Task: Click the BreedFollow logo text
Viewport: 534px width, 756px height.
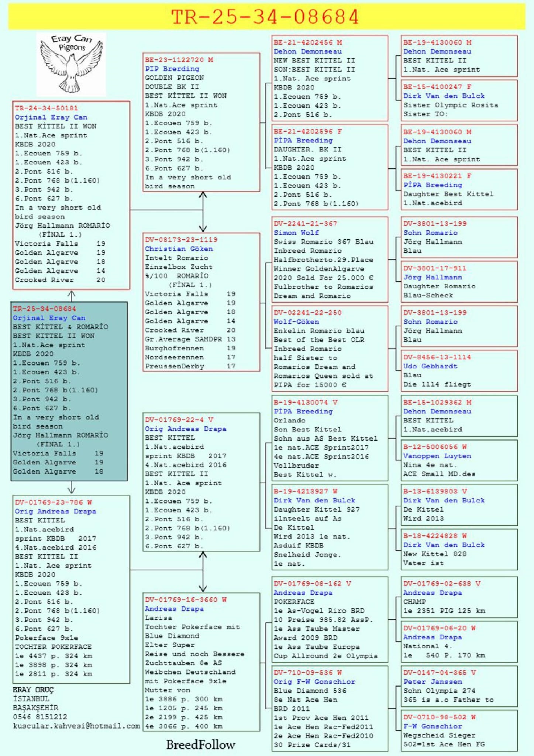Action: coord(200,745)
